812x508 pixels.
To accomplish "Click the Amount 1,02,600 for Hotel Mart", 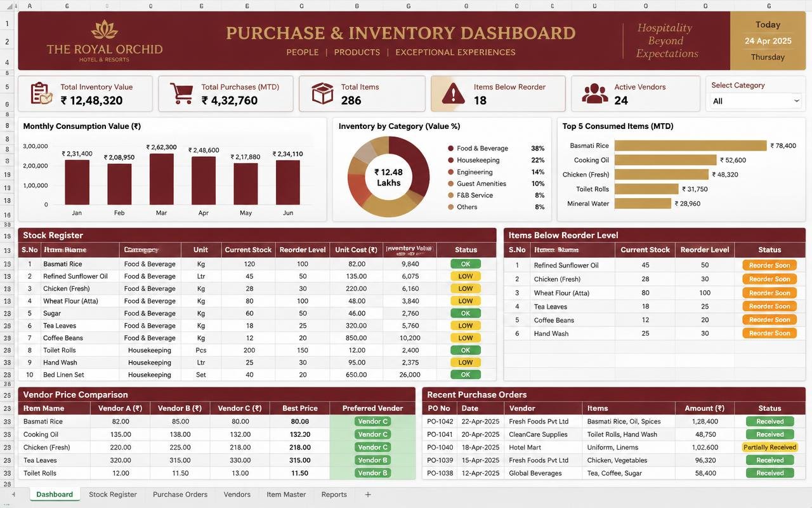I will [705, 447].
